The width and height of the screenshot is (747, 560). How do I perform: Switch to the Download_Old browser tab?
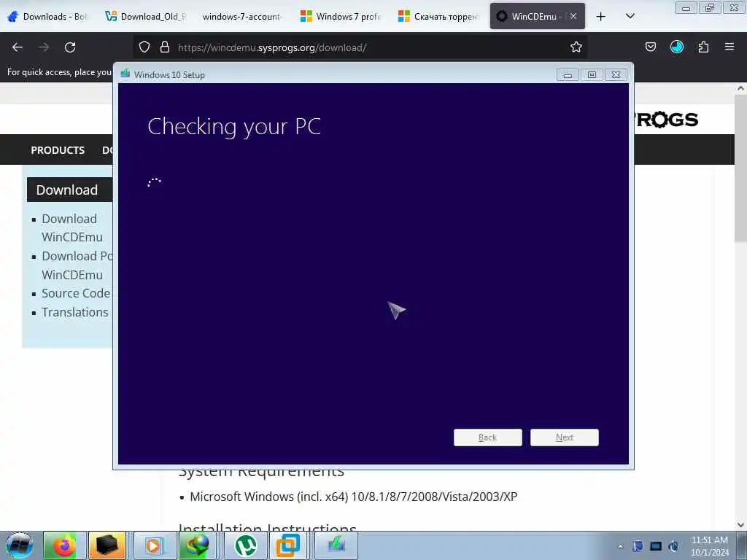[146, 17]
